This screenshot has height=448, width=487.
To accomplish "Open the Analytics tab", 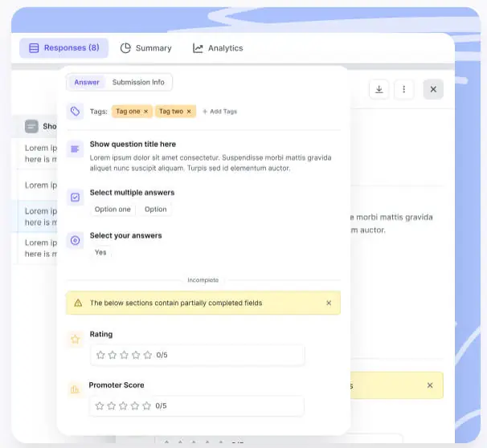I will (x=218, y=48).
